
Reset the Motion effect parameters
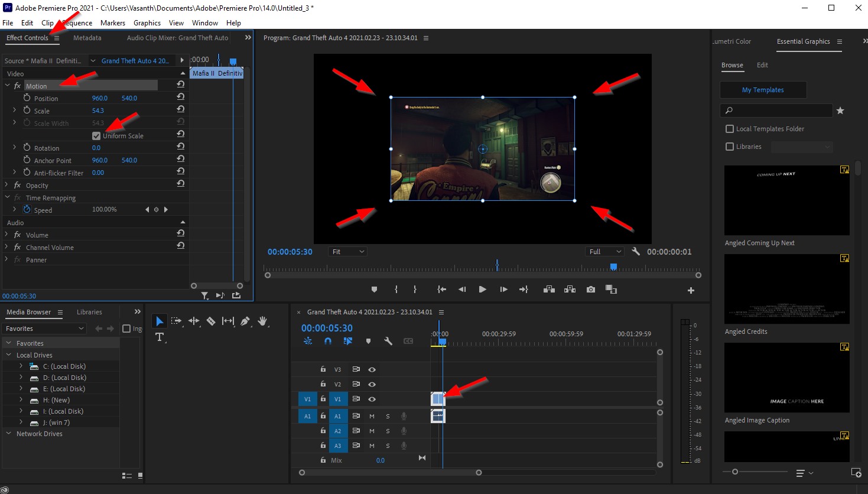(181, 84)
